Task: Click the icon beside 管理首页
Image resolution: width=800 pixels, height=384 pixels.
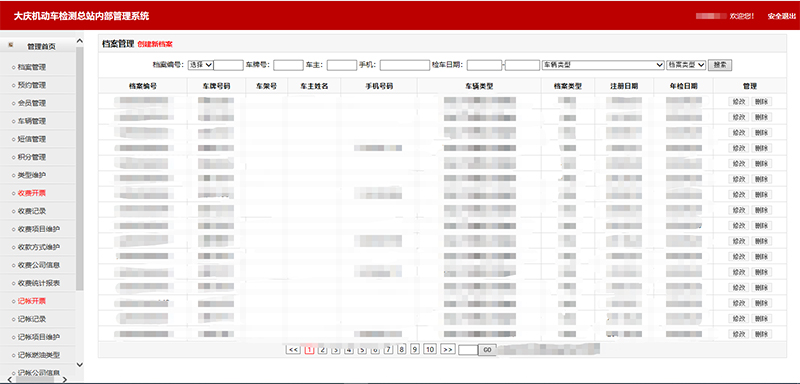Action: (11, 45)
